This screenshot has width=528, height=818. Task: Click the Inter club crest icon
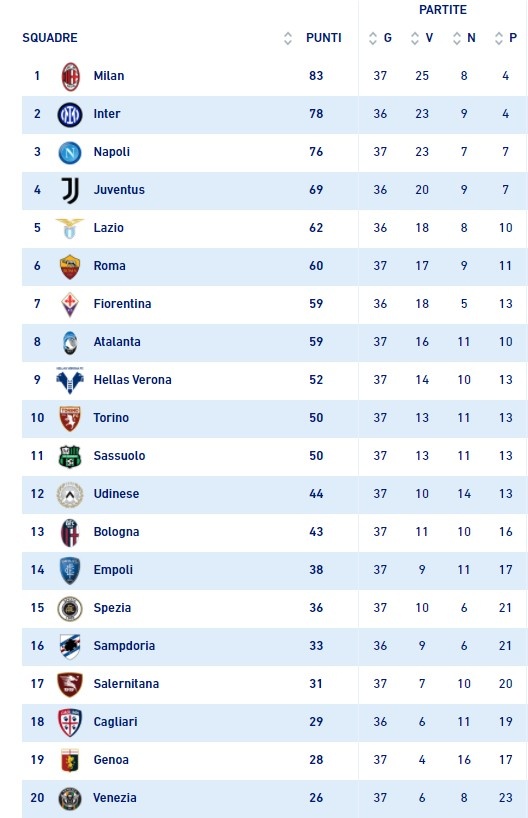(x=70, y=114)
